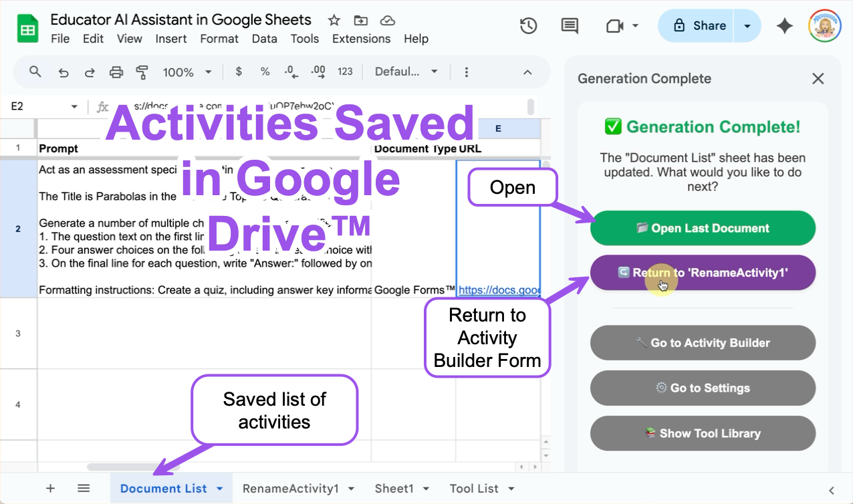Image resolution: width=853 pixels, height=504 pixels.
Task: Increase decimal places
Action: point(318,72)
